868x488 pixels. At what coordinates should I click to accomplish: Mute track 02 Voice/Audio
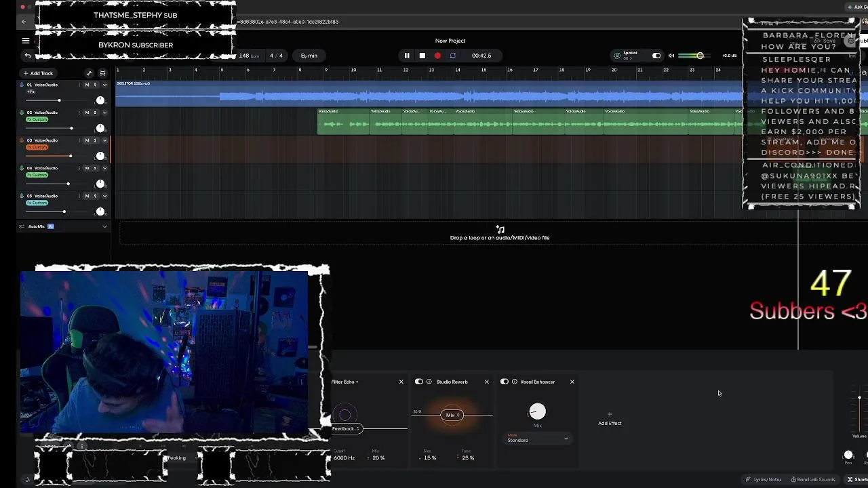(x=87, y=113)
